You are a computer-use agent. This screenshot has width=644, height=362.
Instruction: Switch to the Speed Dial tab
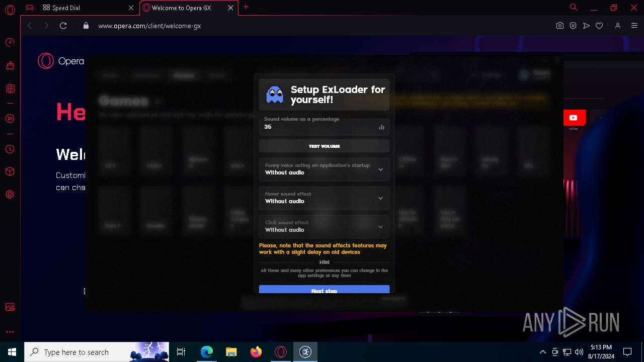click(89, 8)
